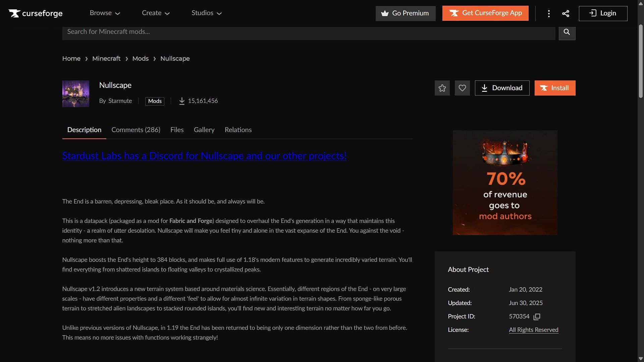Click the page vertical scrollbar thumb
This screenshot has height=362, width=644.
pyautogui.click(x=640, y=60)
